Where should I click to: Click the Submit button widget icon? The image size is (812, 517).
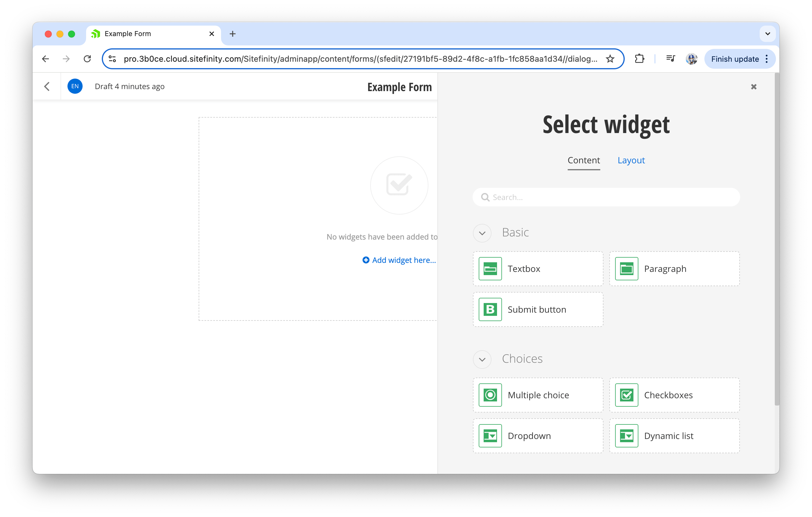click(x=490, y=309)
